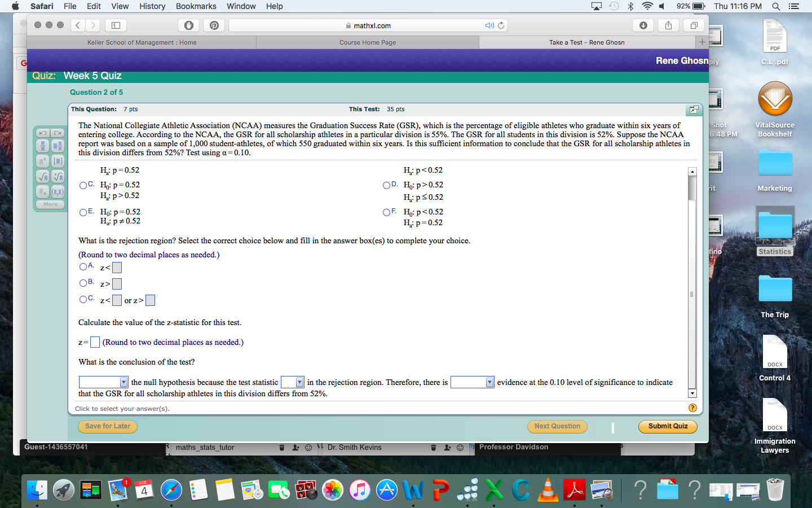The height and width of the screenshot is (508, 812).
Task: Open the dropdown before 'the null hypothesis'
Action: (104, 382)
